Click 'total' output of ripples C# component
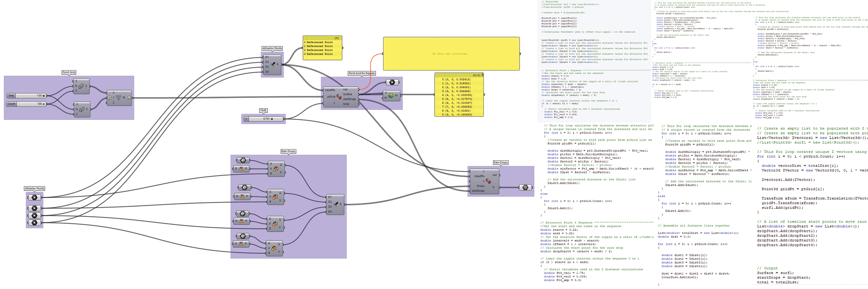This screenshot has width=868, height=289. coord(346,104)
